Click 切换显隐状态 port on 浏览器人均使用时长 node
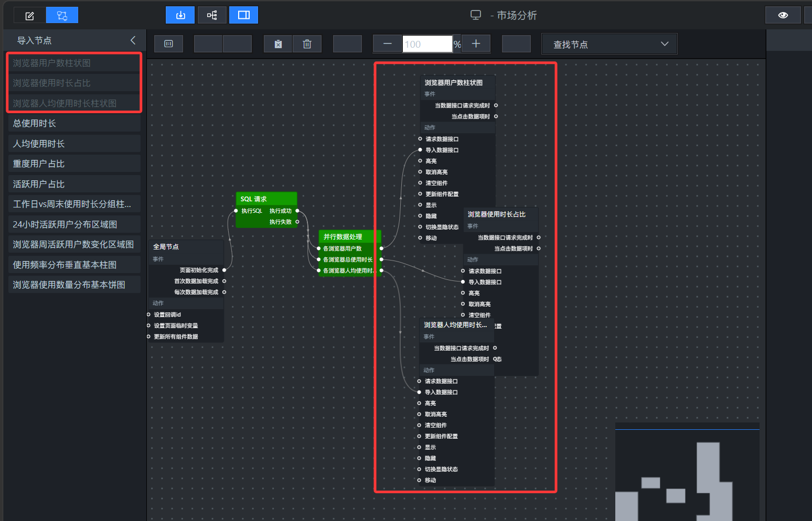 419,469
